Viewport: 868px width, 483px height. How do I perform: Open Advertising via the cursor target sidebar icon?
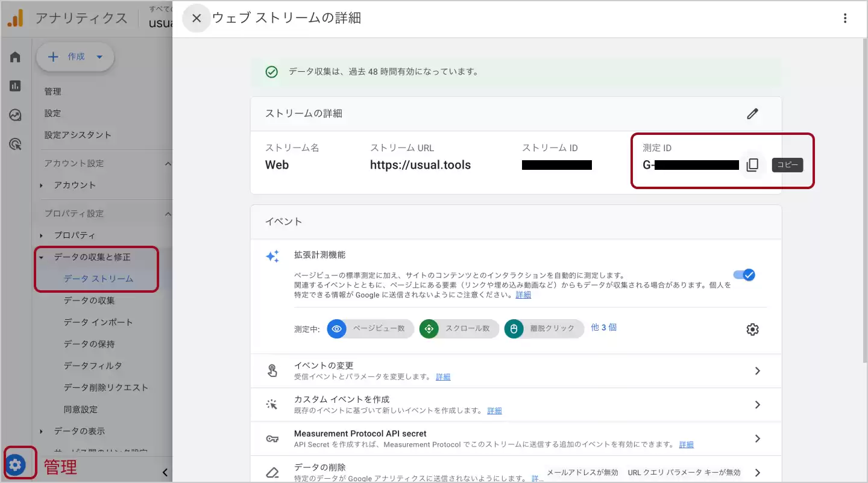(16, 144)
